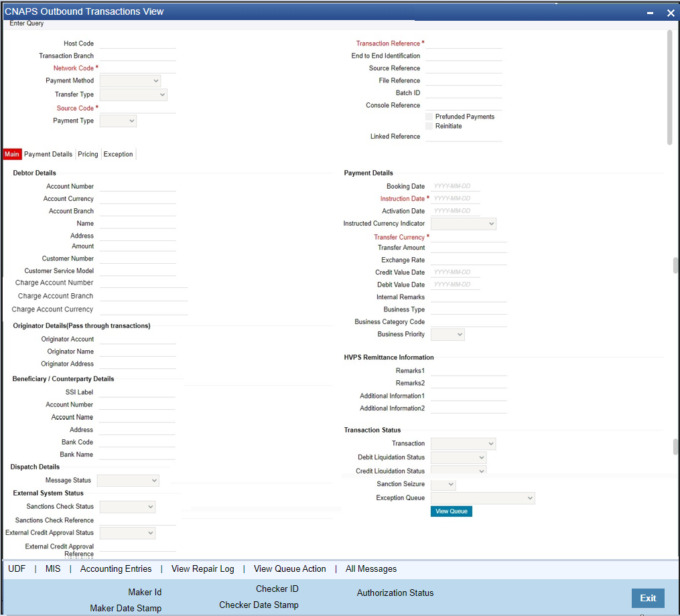Image resolution: width=680 pixels, height=616 pixels.
Task: Open the Transfer Type dropdown
Action: pos(133,94)
